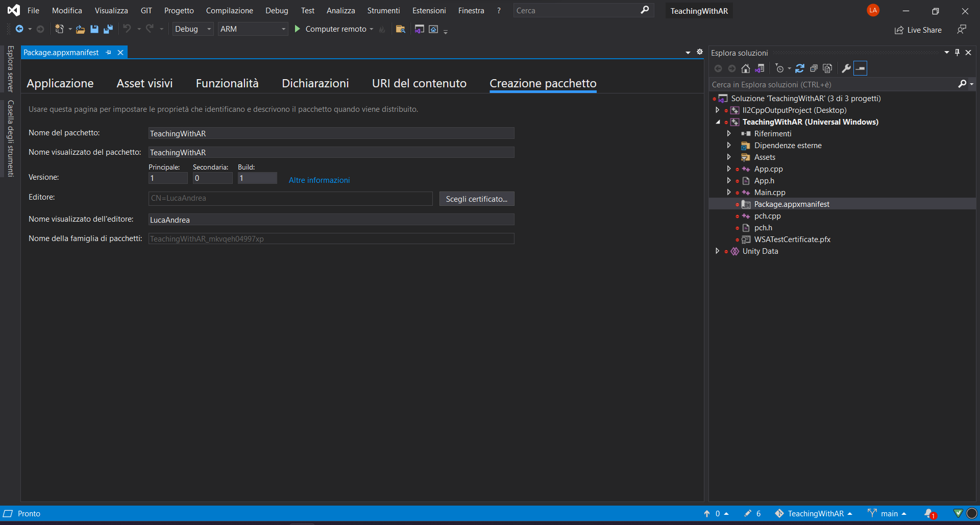Viewport: 980px width, 525px height.
Task: Open the Estensioni menu
Action: click(429, 10)
